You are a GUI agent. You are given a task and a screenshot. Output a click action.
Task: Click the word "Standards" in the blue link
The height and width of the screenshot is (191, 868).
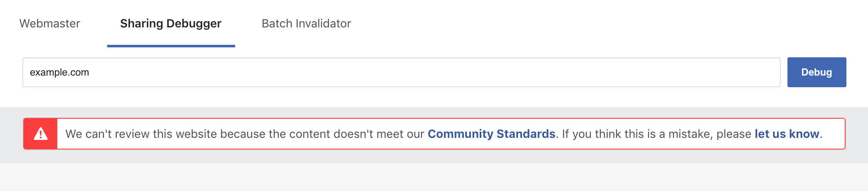[526, 134]
